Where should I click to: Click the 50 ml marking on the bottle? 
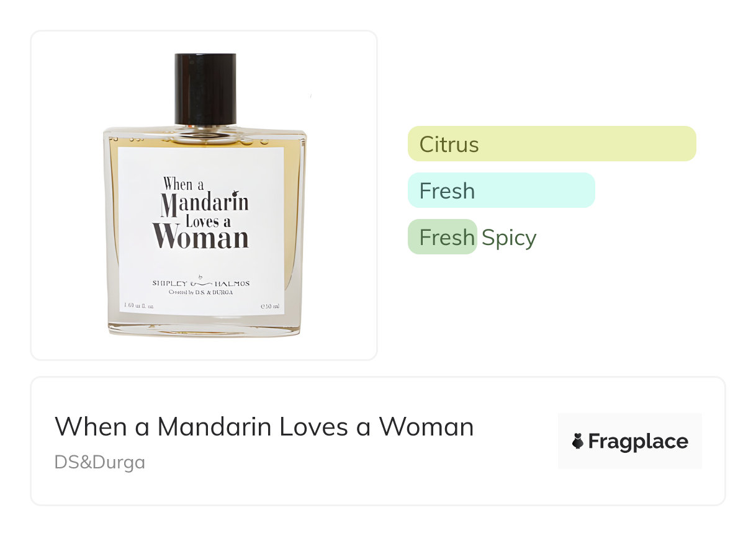coord(271,306)
